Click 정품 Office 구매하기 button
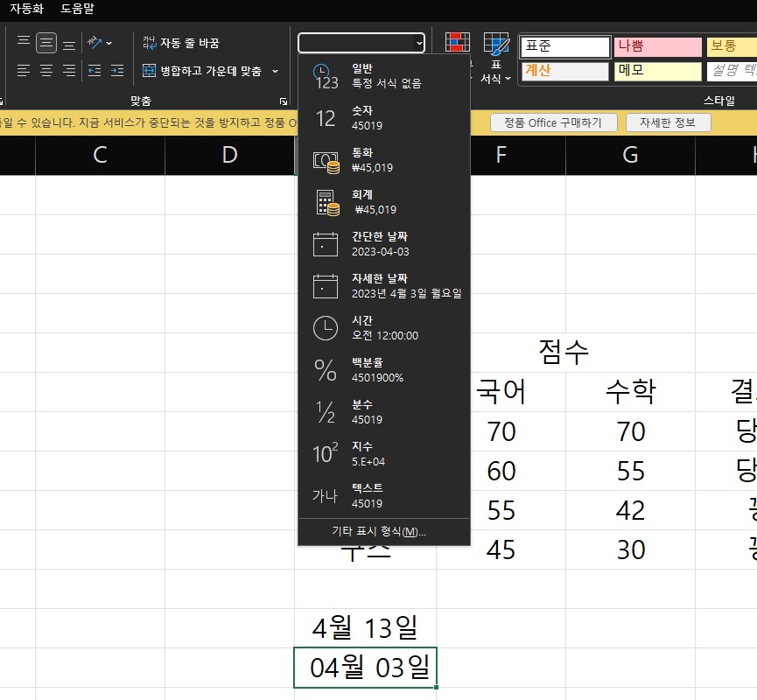 [x=553, y=122]
